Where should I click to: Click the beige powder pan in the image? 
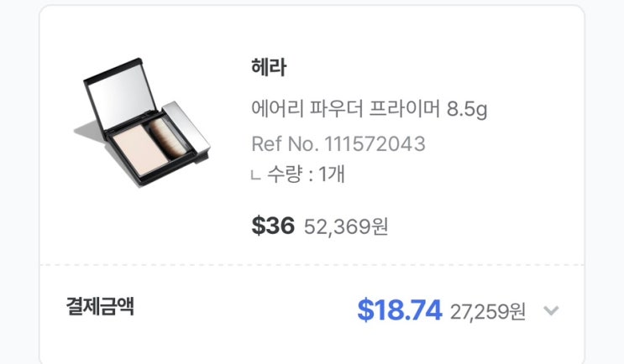140,149
